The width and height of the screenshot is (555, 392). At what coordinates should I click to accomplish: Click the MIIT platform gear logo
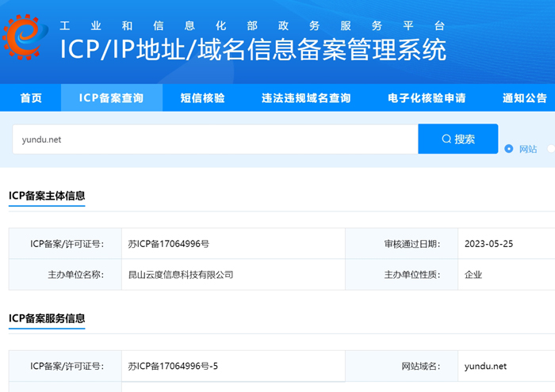tap(25, 36)
